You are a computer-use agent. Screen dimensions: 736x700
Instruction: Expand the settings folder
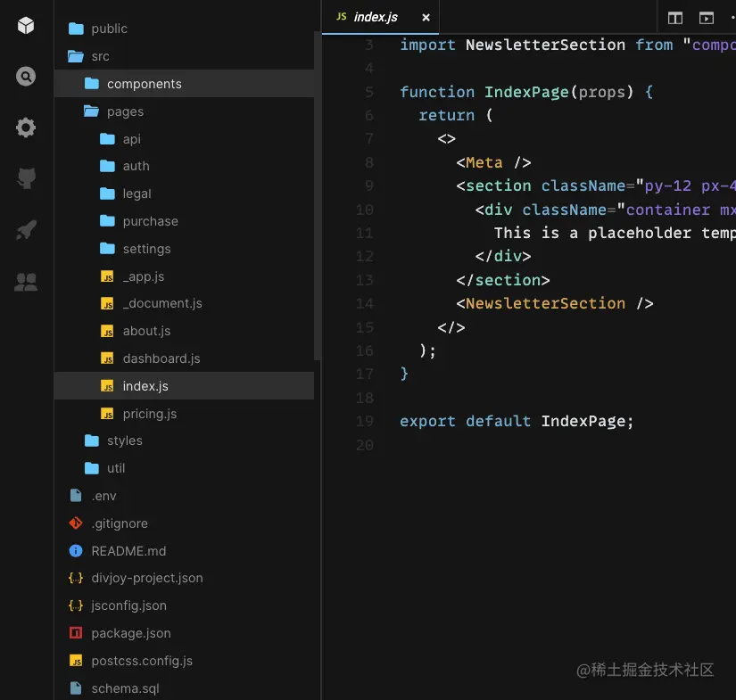click(x=184, y=249)
